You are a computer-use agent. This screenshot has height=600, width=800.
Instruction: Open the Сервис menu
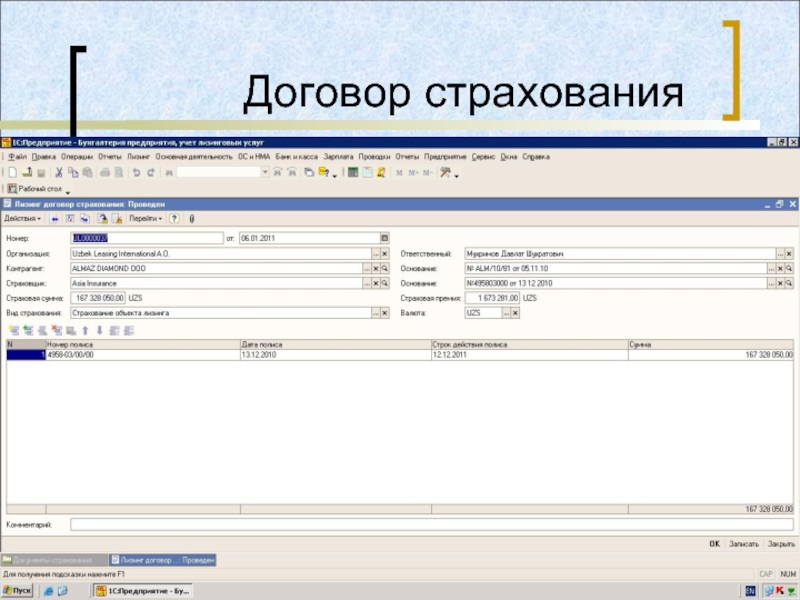483,157
